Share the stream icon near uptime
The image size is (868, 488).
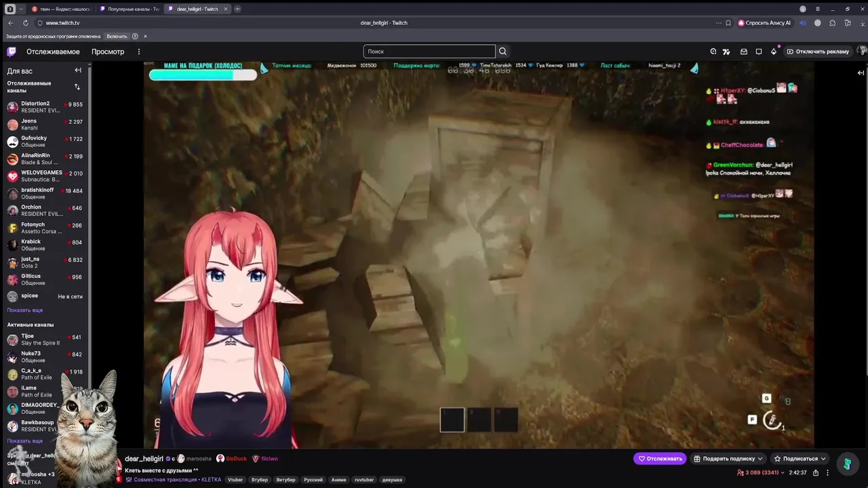click(x=816, y=472)
